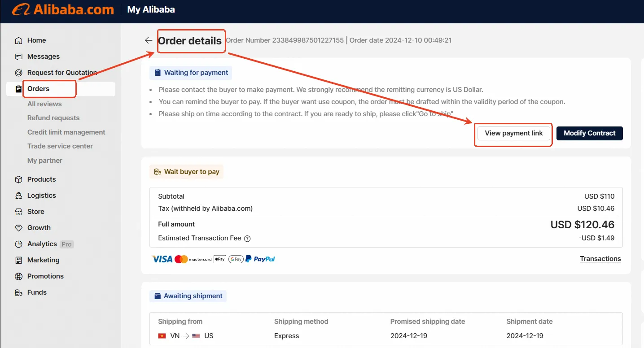Image resolution: width=644 pixels, height=348 pixels.
Task: Go back using the left arrow
Action: [149, 40]
